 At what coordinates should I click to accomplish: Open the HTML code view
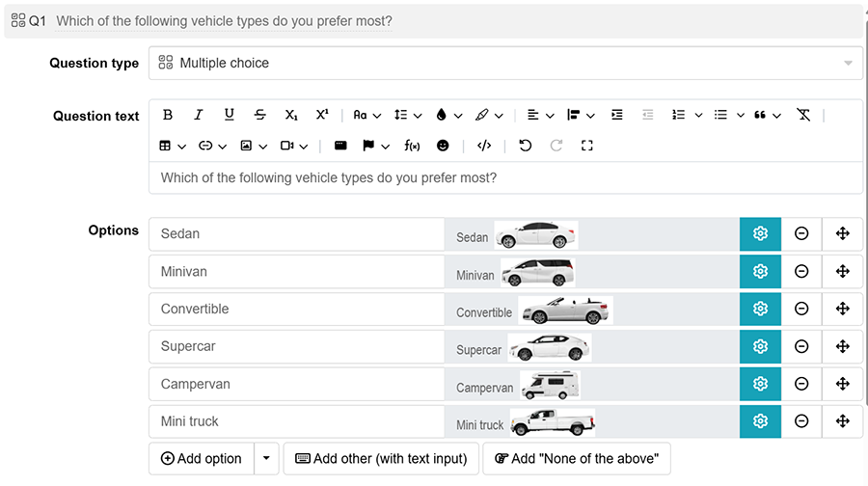pos(484,146)
